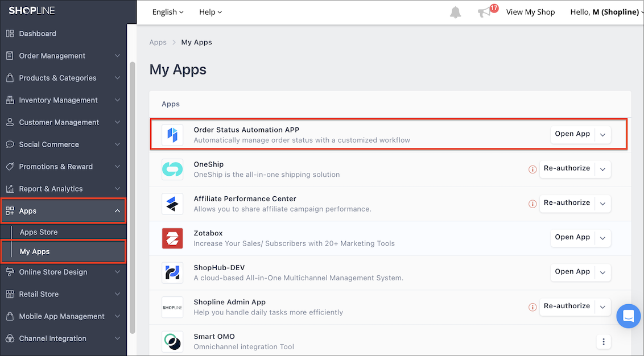Viewport: 644px width, 356px height.
Task: Click the OneShip app logo
Action: [172, 169]
